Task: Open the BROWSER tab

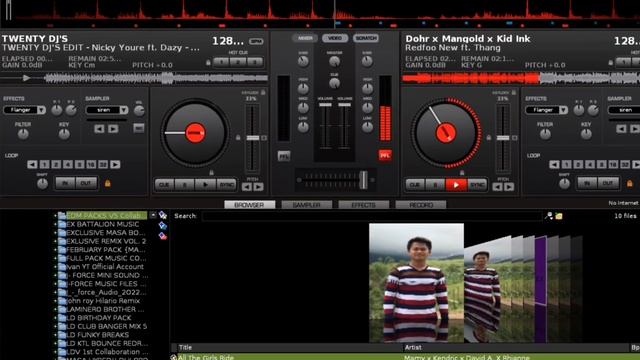Action: [x=249, y=205]
